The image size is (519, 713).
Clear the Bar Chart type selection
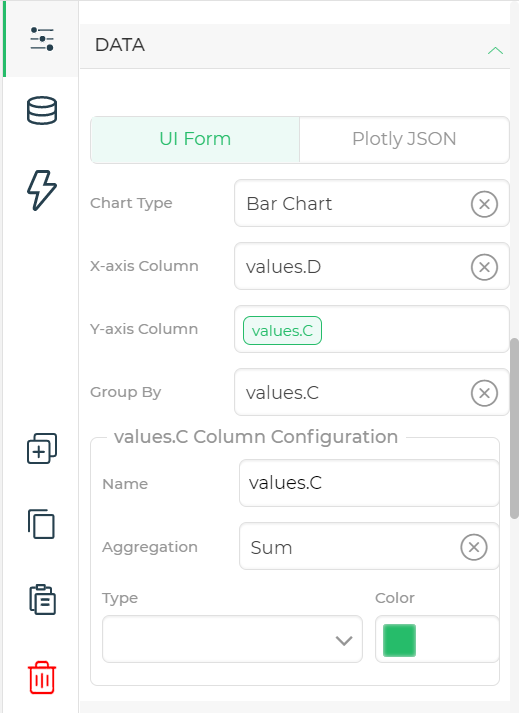click(484, 204)
